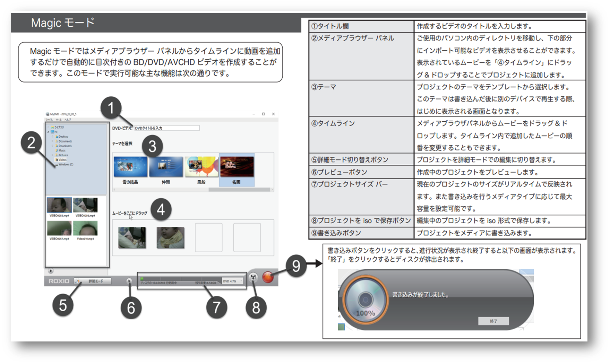
Task: Select VIDEO0056.mp4 in media browser
Action: tap(85, 207)
